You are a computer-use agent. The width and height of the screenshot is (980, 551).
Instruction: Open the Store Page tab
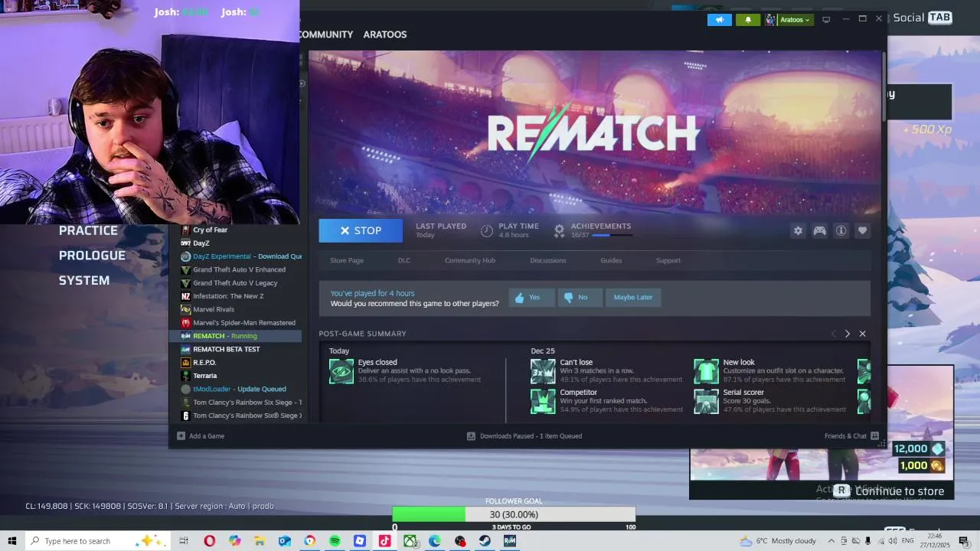347,260
